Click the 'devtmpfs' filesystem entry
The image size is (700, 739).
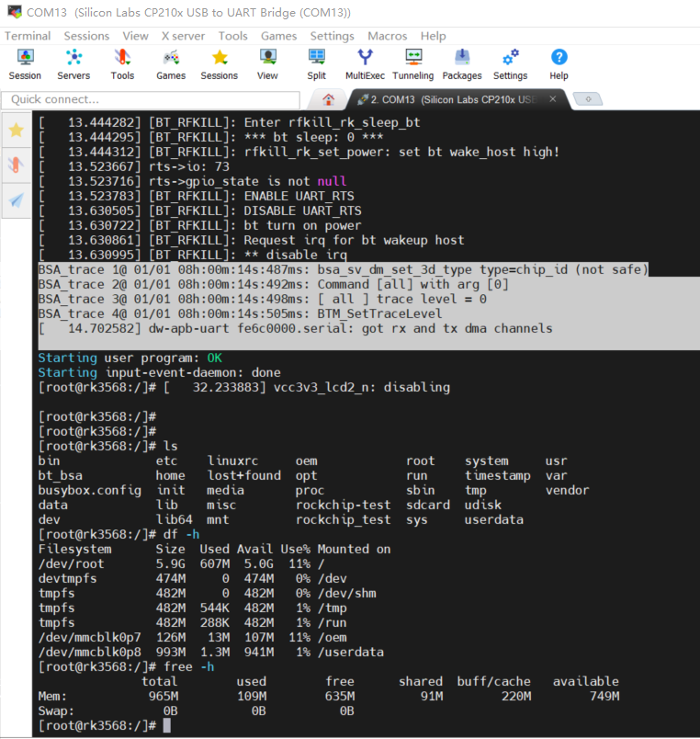click(67, 578)
